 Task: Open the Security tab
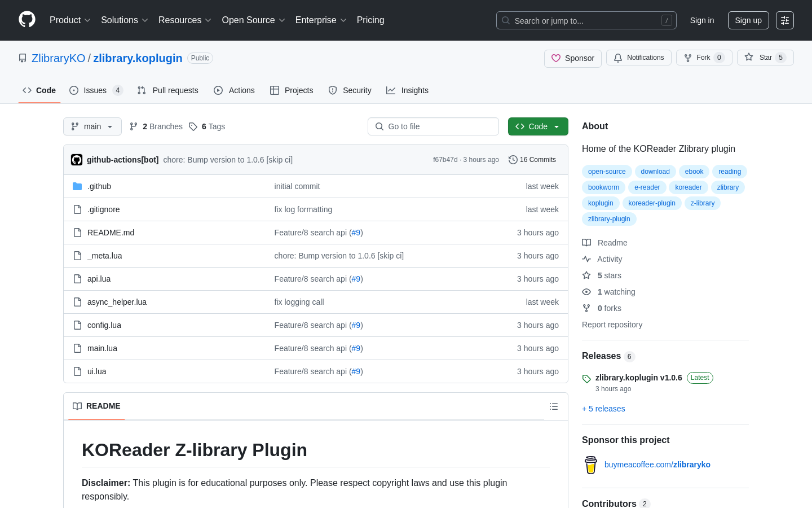[x=350, y=90]
